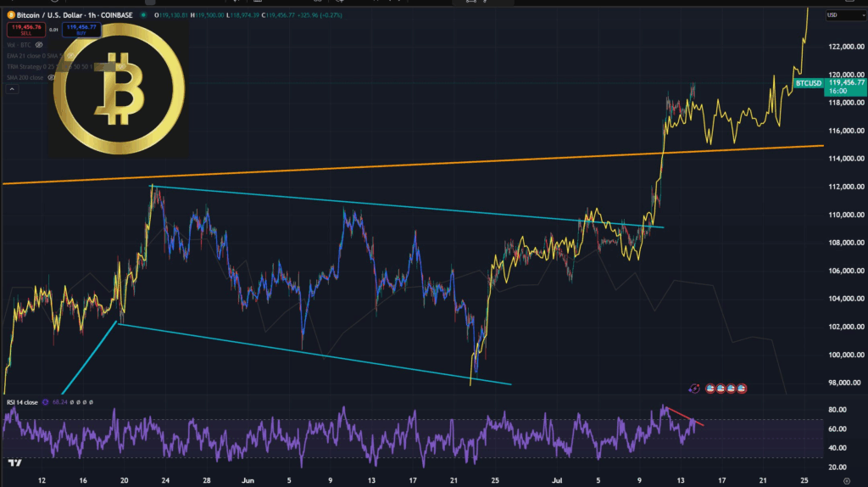Screen dimensions: 868x487
Task: Select the lower cyan channel trend line
Action: coord(314,354)
